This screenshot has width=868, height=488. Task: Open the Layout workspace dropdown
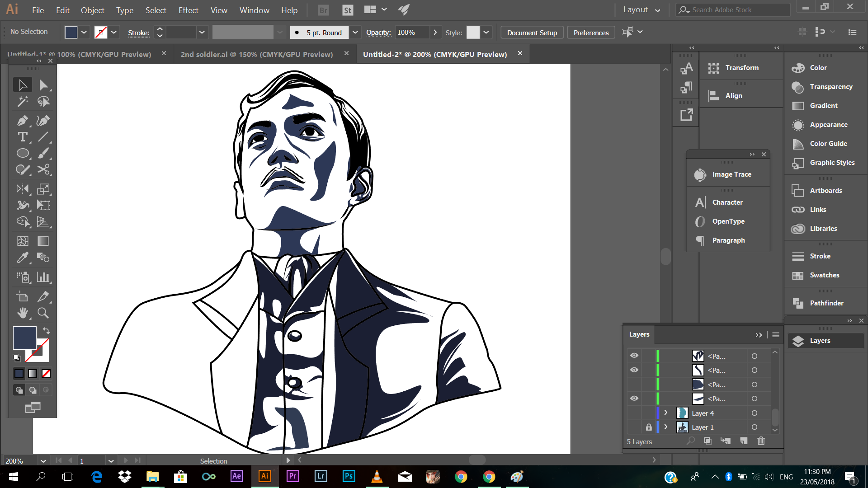pyautogui.click(x=641, y=9)
